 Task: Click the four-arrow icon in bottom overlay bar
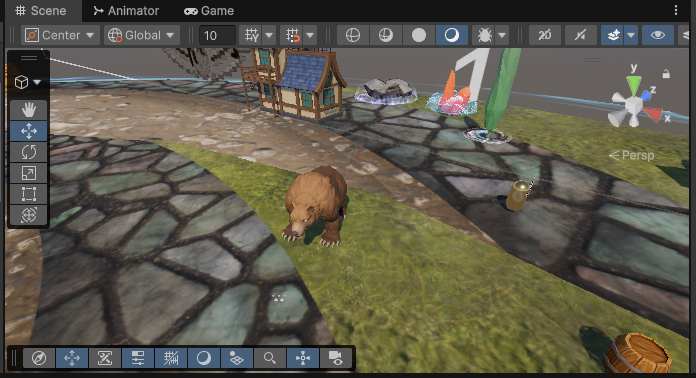[72, 358]
